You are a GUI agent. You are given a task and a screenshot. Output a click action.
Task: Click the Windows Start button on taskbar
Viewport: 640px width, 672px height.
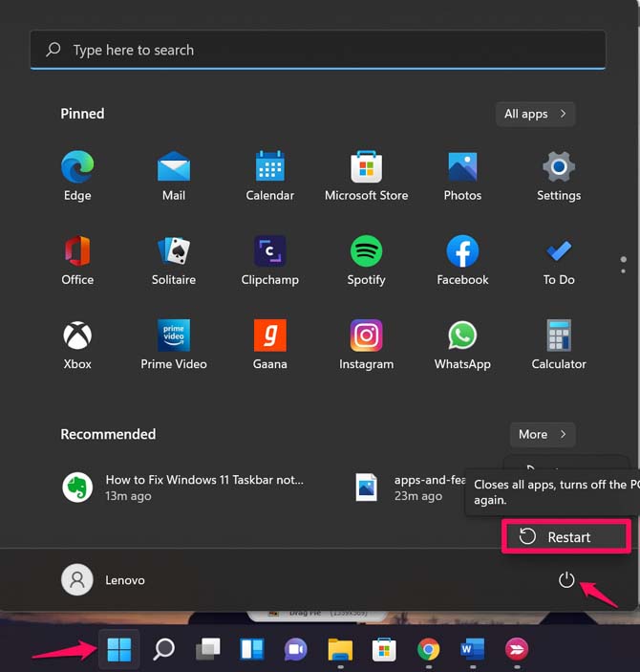(119, 649)
